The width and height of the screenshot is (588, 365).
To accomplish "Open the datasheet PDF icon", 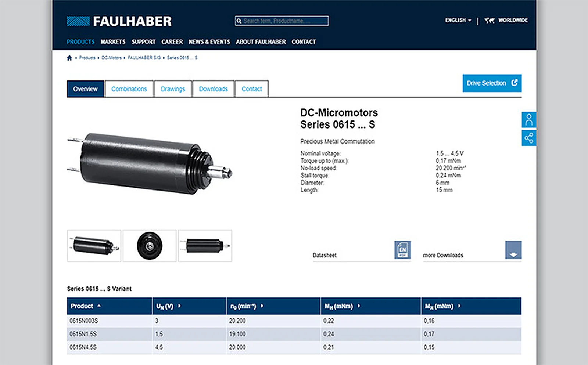I will tap(402, 250).
